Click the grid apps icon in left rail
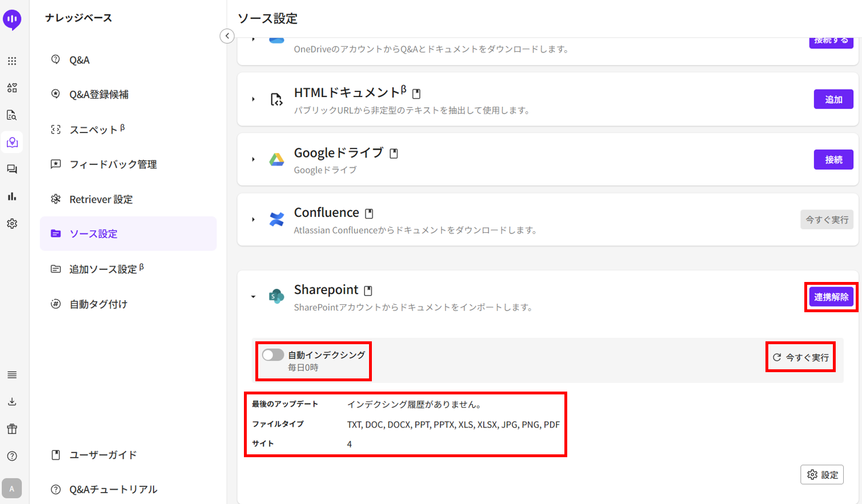This screenshot has width=862, height=504. [x=12, y=61]
